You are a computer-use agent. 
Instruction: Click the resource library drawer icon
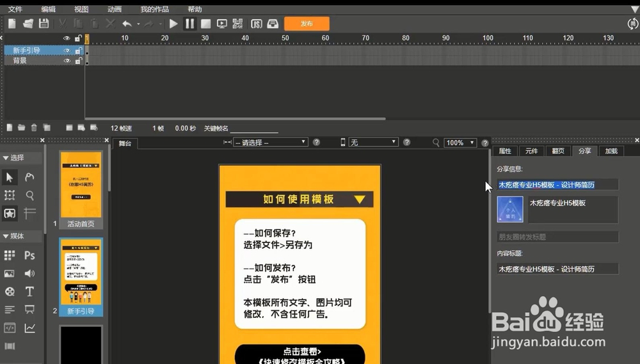coord(273,24)
